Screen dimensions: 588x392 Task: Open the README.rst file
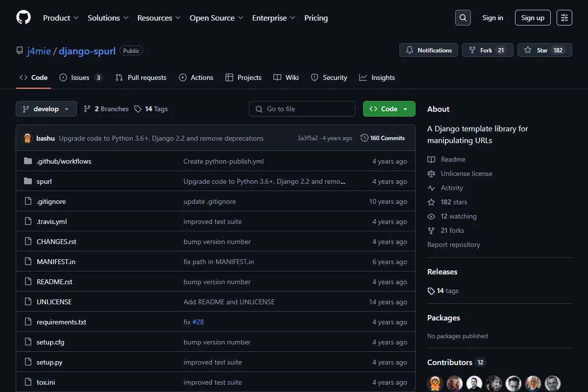tap(54, 282)
